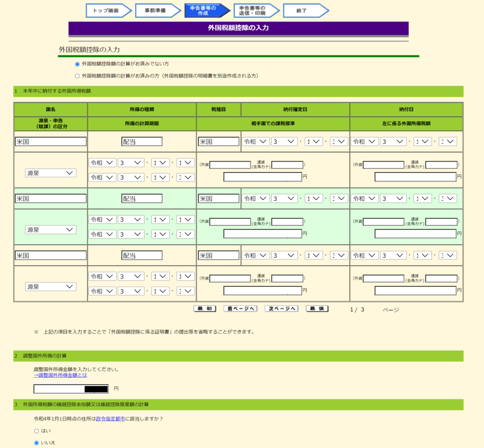Click third row 課税標準 外貨 field
The width and height of the screenshot is (484, 448).
[230, 278]
